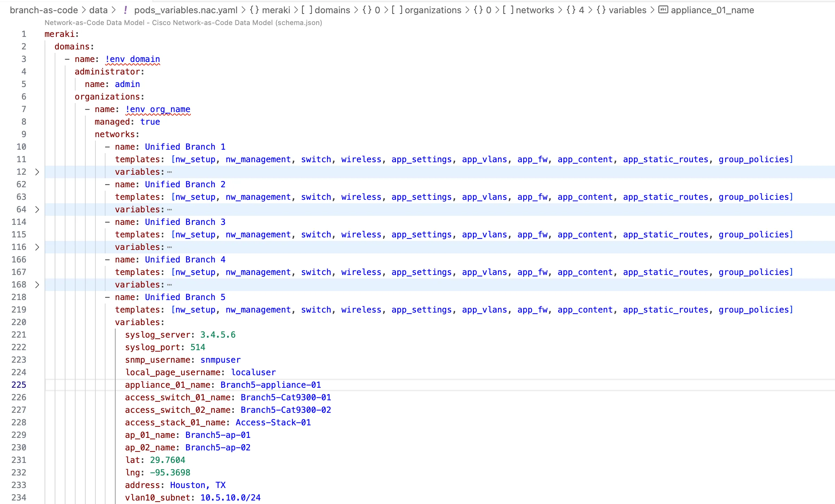Viewport: 835px width, 504px height.
Task: Open pods_variables.nac.yaml breadcrumb dropdown
Action: click(x=186, y=10)
